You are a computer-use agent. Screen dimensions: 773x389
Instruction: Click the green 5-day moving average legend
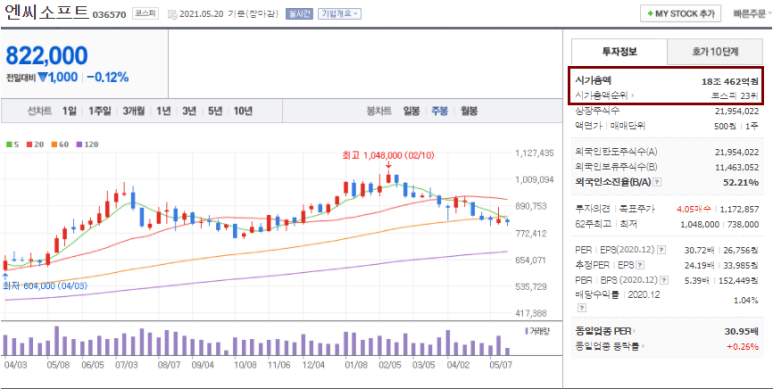[11, 144]
